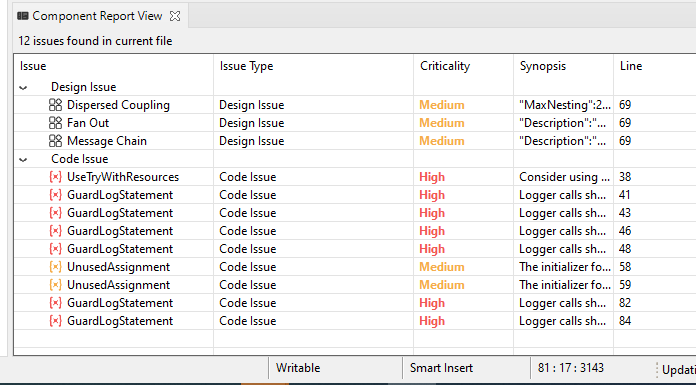The width and height of the screenshot is (696, 385).
Task: Click the Line column header
Action: 631,66
